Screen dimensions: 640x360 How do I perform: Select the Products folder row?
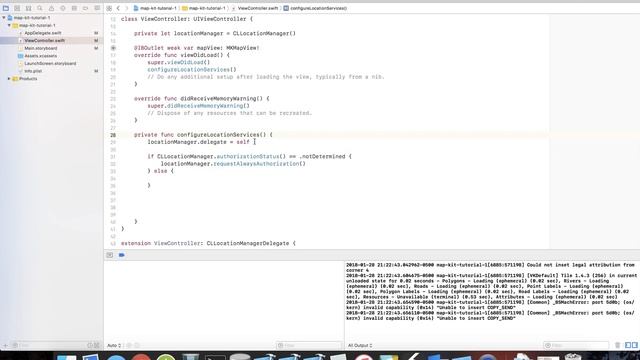pos(51,78)
